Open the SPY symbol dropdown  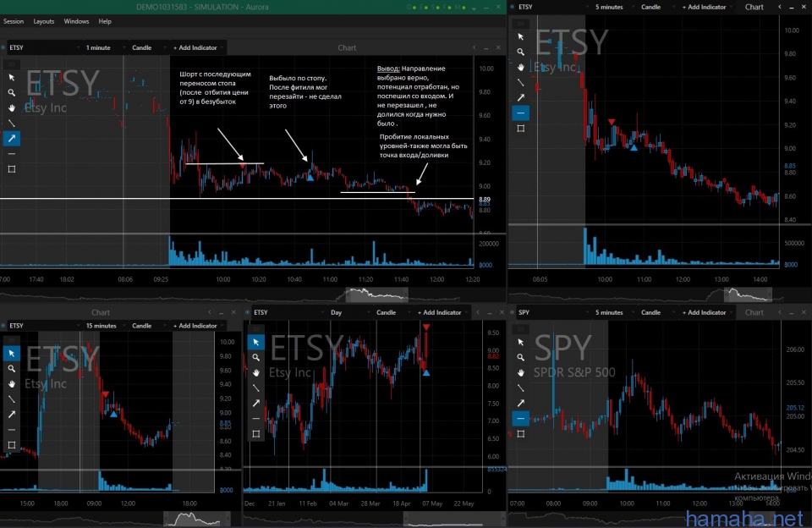[x=553, y=312]
